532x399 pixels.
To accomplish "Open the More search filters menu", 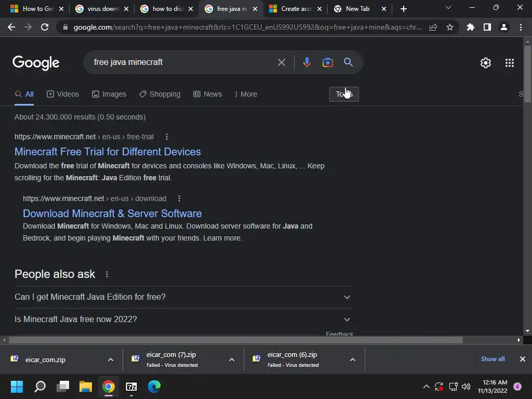I will [x=246, y=94].
